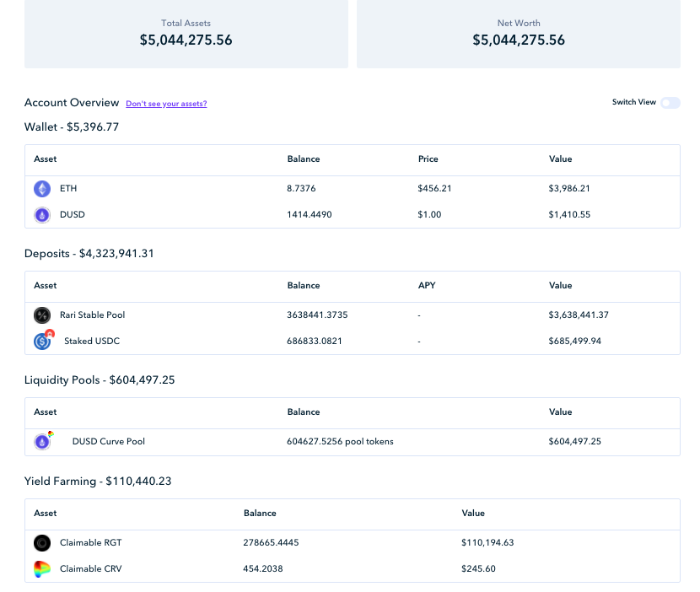Click the balance 454.2038
Image resolution: width=700 pixels, height=592 pixels.
(x=263, y=568)
